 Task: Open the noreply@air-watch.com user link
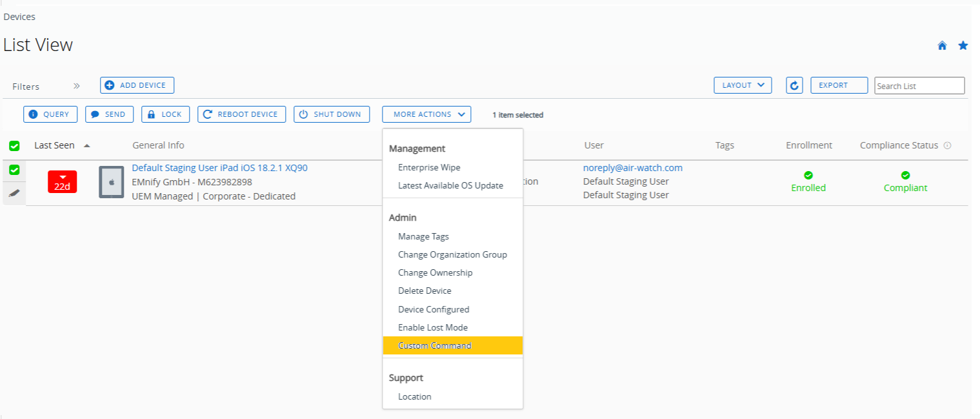click(632, 168)
